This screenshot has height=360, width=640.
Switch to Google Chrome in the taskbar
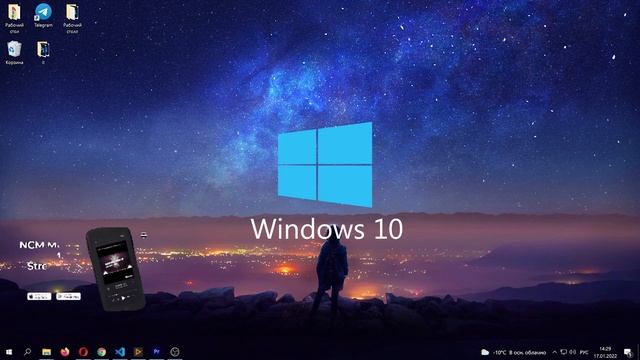point(102,352)
